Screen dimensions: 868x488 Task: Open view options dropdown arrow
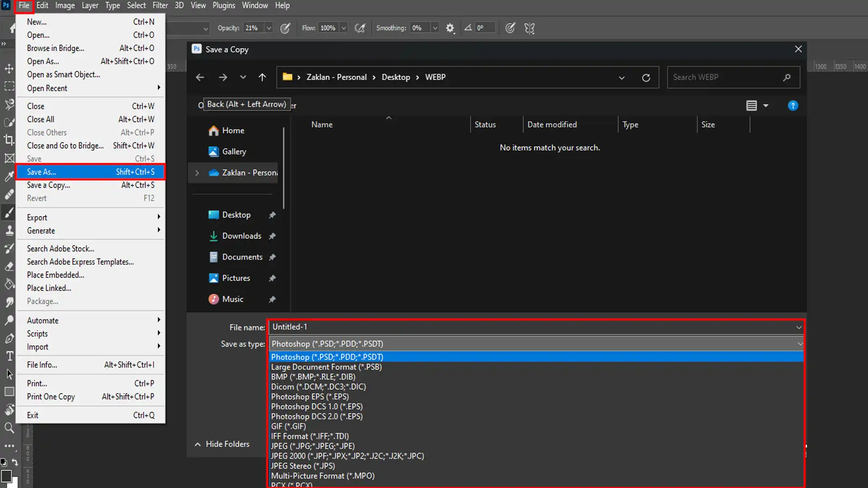[766, 106]
